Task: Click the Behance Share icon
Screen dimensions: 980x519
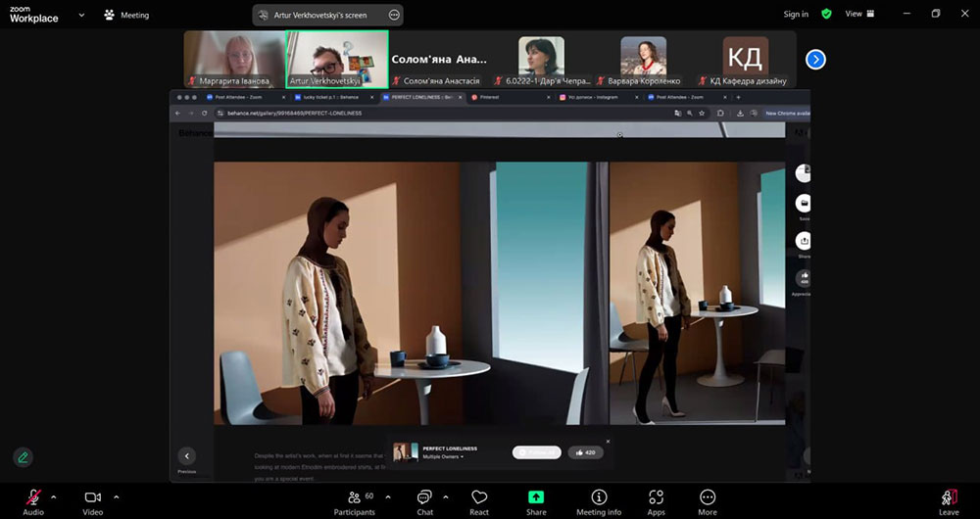Action: [804, 241]
